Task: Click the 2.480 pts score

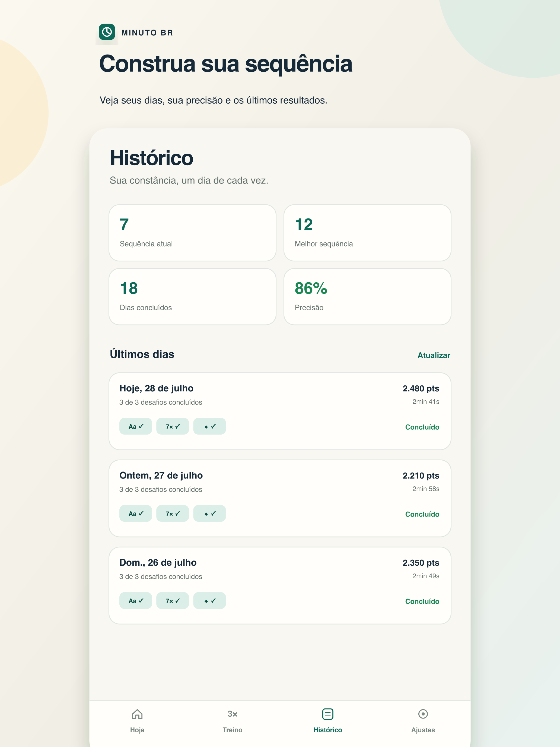Action: coord(421,388)
